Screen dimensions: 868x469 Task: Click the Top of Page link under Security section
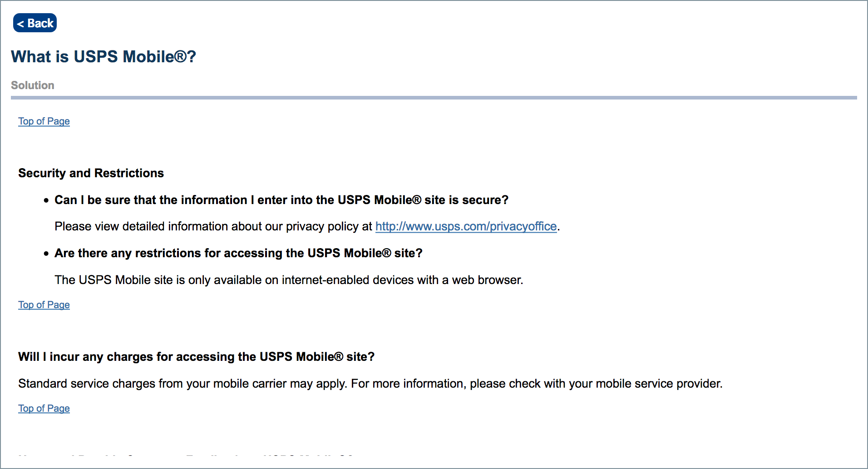click(x=44, y=304)
